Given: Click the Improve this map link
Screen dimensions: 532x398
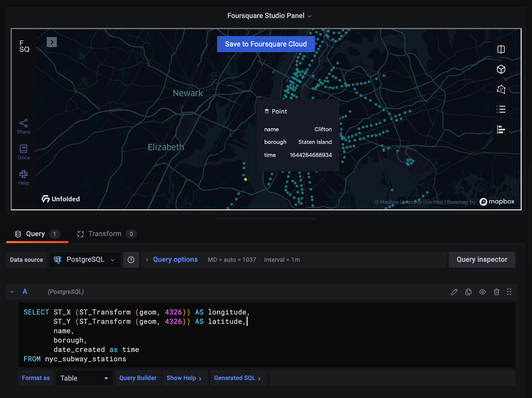Looking at the screenshot, I should pyautogui.click(x=423, y=202).
